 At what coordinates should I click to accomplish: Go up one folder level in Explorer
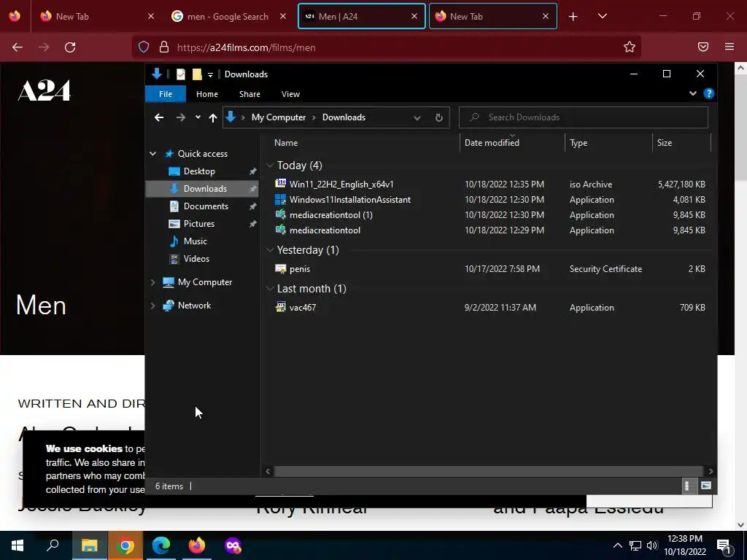[213, 117]
